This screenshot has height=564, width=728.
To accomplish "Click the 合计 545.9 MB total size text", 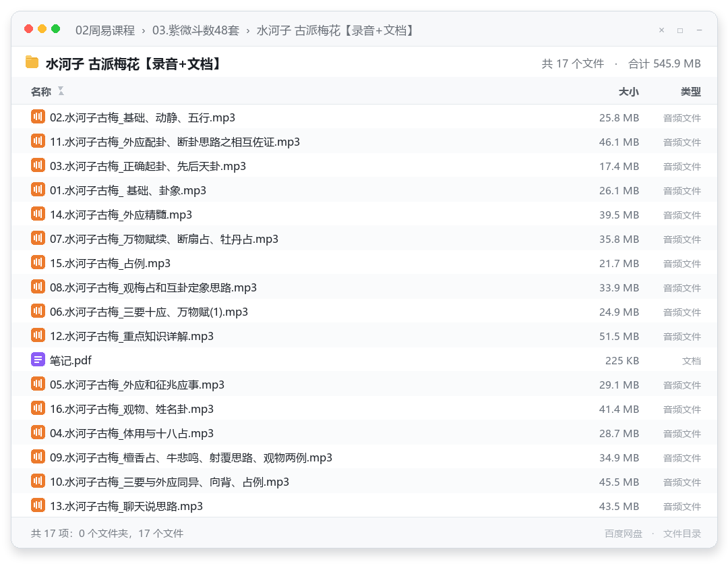I will (665, 63).
